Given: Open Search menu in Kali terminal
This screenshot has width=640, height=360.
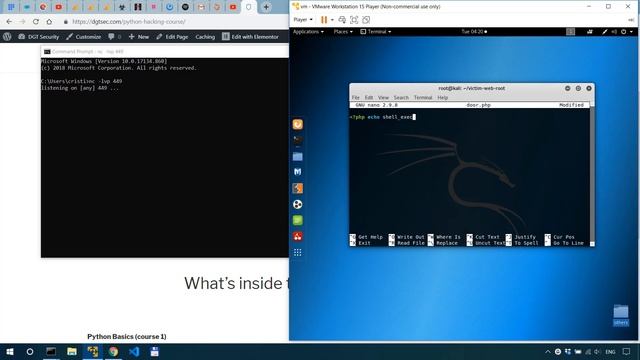Looking at the screenshot, I should click(401, 98).
